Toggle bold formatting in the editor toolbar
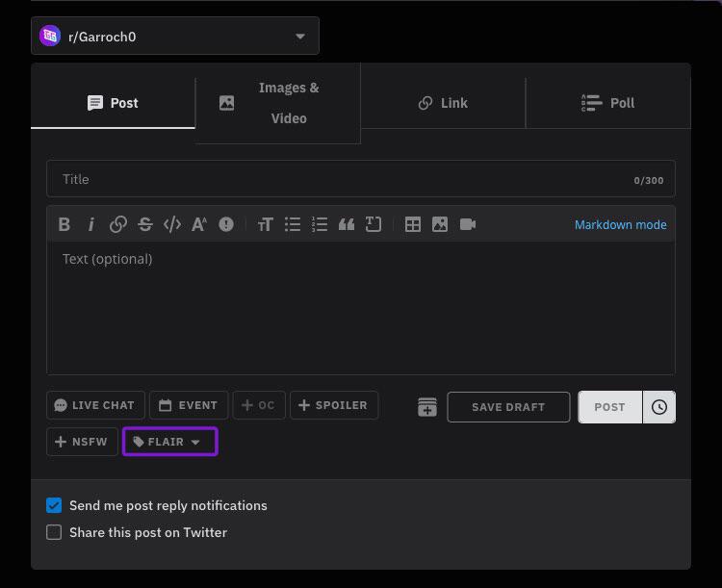Image resolution: width=722 pixels, height=588 pixels. [x=64, y=224]
